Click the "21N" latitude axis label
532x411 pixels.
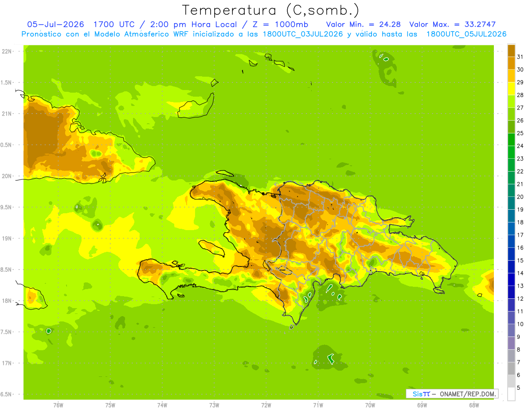coord(8,114)
